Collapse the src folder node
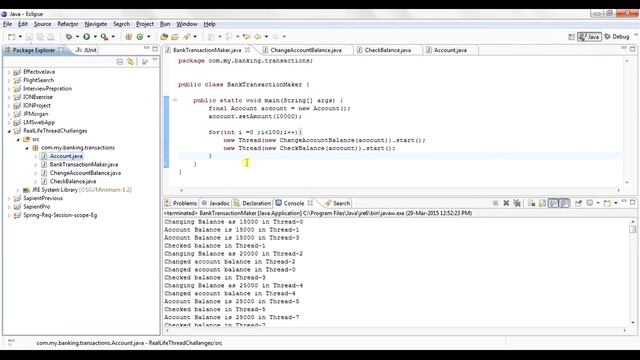640x360 pixels. (x=18, y=140)
